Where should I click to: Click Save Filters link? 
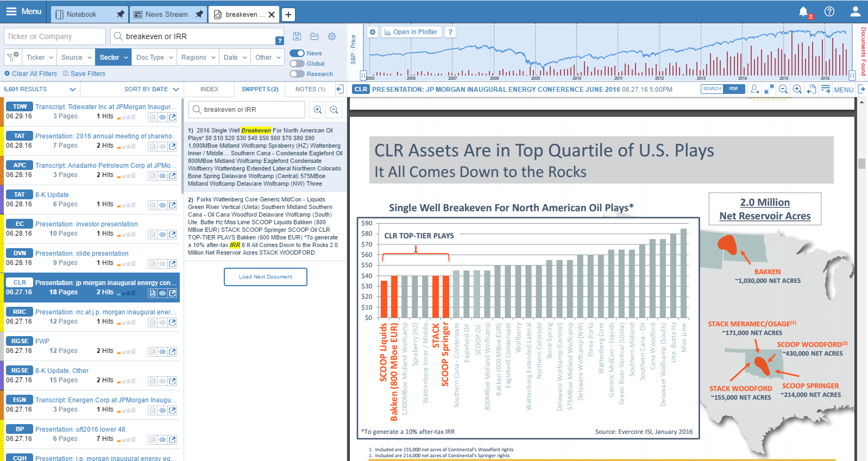pyautogui.click(x=84, y=74)
